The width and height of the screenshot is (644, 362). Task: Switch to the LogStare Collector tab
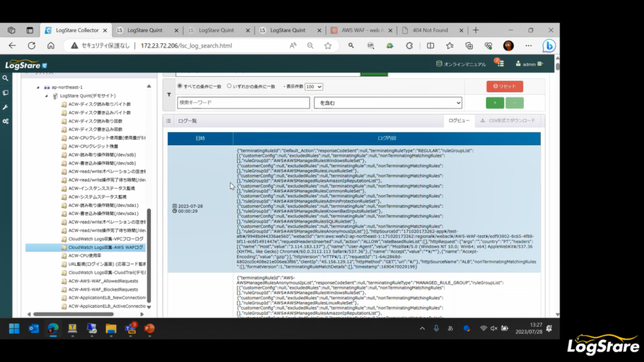click(x=76, y=30)
